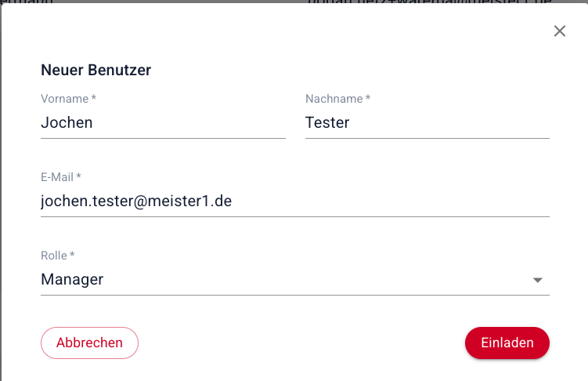Expand the Rolle dropdown arrow

pyautogui.click(x=537, y=280)
